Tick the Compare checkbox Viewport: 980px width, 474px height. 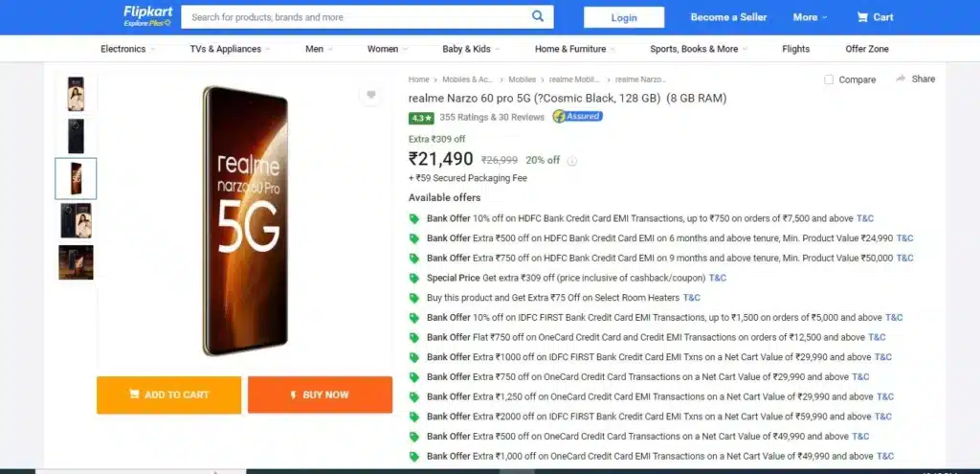(x=829, y=79)
